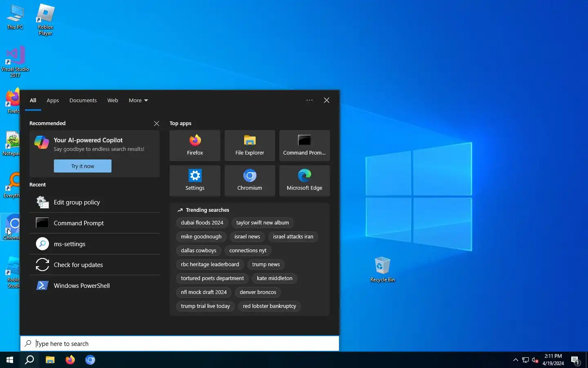Screen dimensions: 588x368
Task: Switch to the All search tab
Action: 33,100
